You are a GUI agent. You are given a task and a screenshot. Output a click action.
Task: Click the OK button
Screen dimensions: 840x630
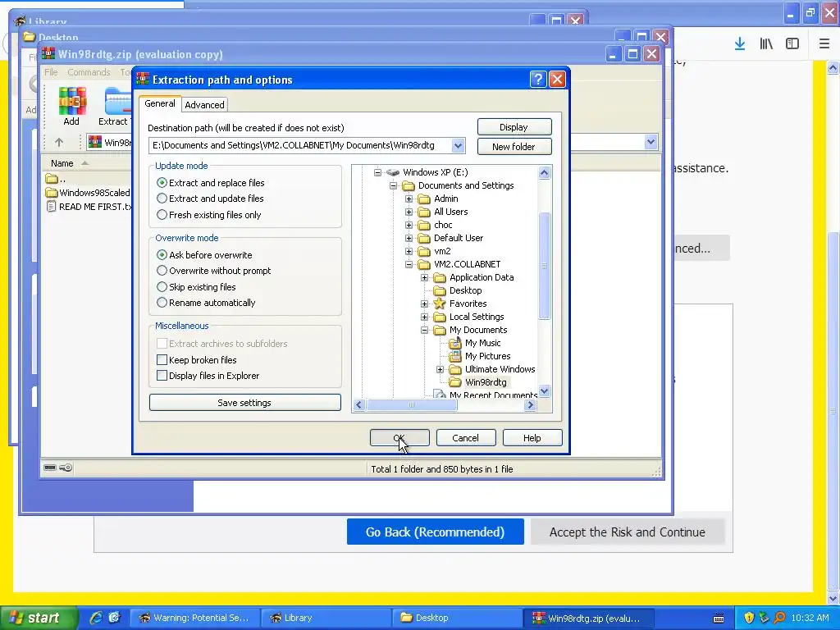click(x=399, y=438)
